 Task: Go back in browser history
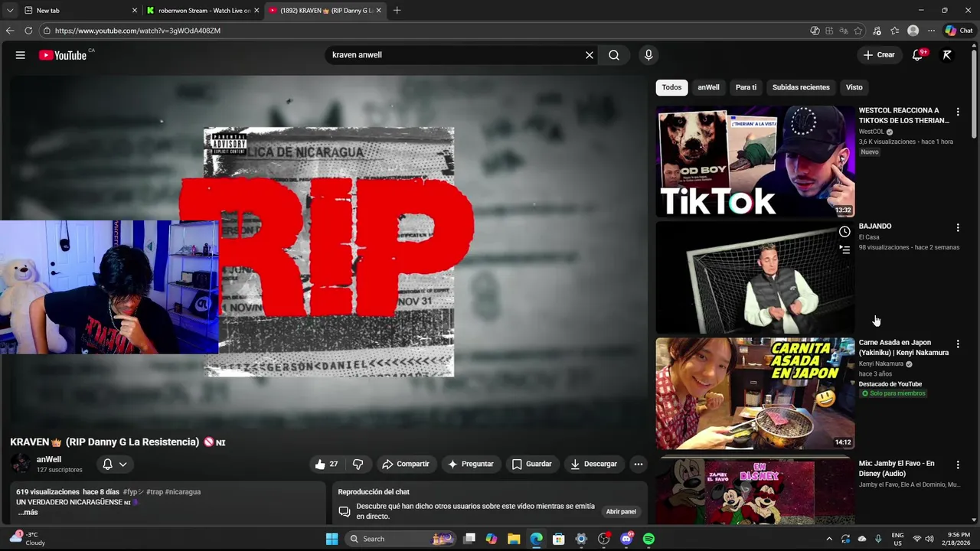(x=10, y=31)
